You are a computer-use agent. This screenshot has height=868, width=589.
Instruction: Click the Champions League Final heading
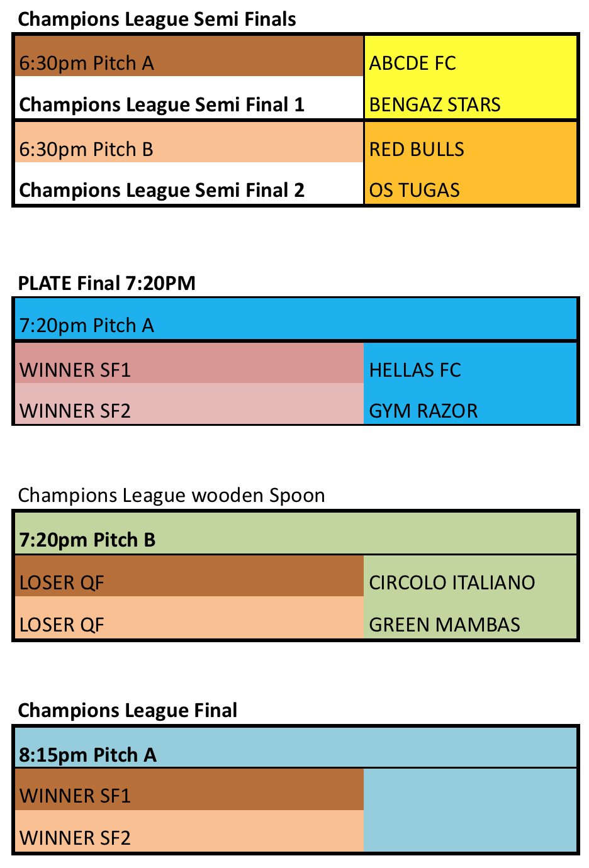click(128, 710)
